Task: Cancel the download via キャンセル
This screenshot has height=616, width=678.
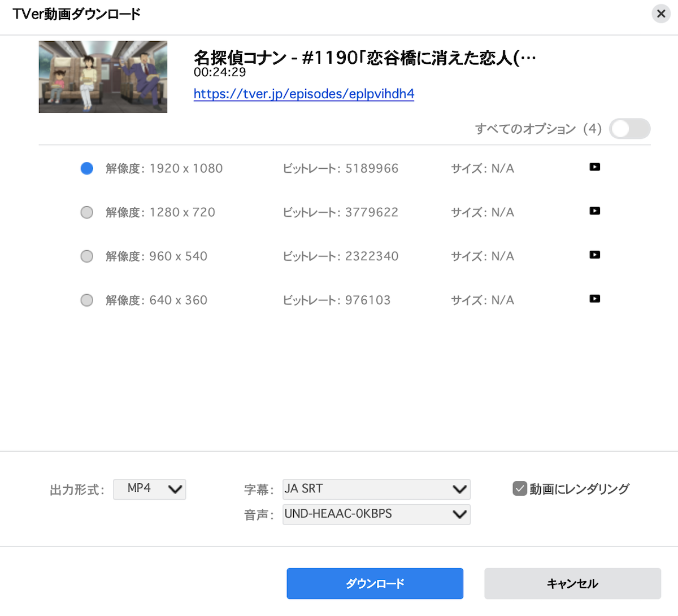Action: pyautogui.click(x=572, y=583)
